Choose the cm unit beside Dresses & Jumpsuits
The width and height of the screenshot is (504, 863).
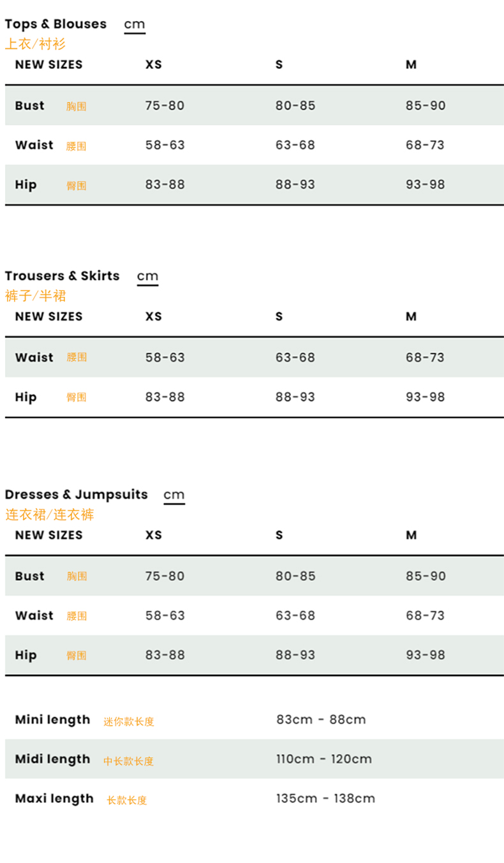click(x=174, y=495)
